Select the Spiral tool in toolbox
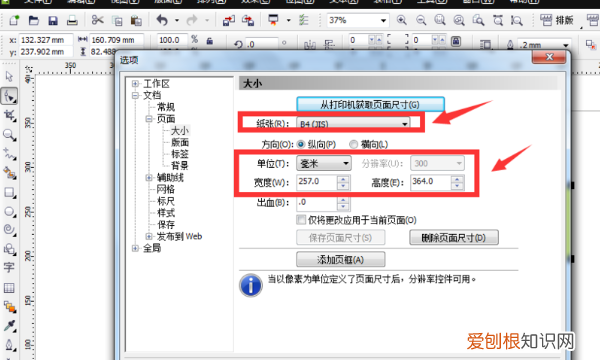This screenshot has width=600, height=360. click(x=9, y=230)
